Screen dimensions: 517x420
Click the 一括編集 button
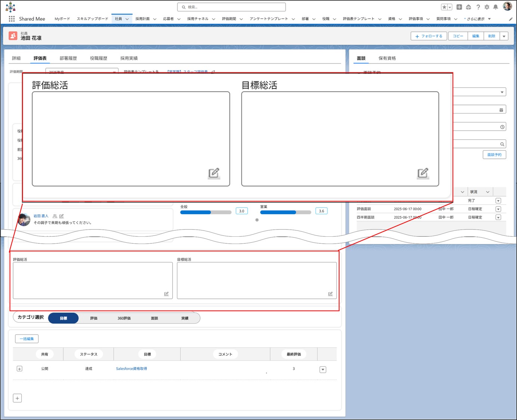(x=27, y=339)
